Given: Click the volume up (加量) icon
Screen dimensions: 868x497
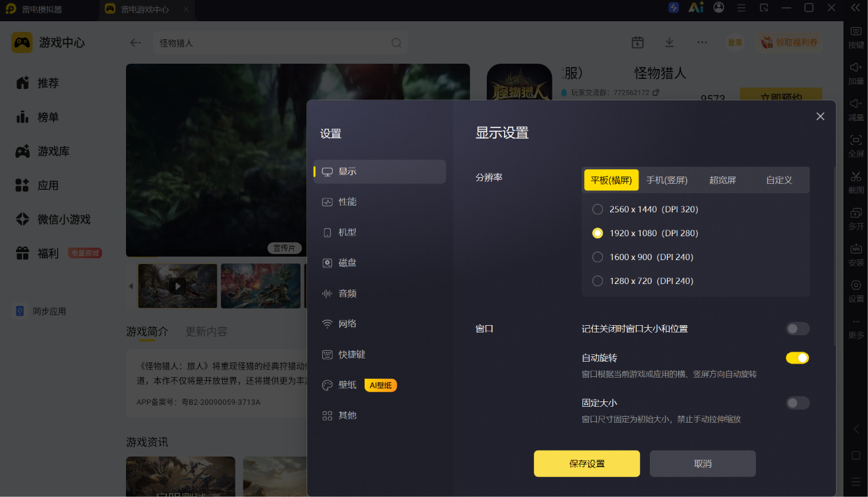Looking at the screenshot, I should (856, 67).
